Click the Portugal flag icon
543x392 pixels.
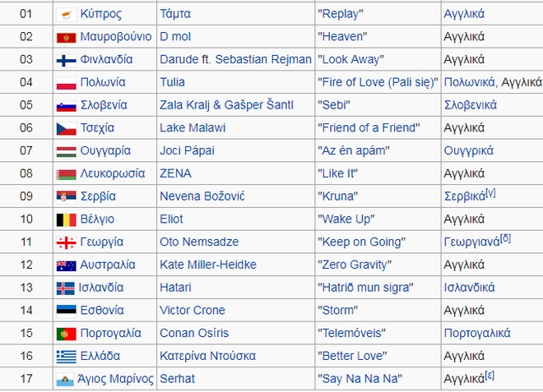[66, 334]
